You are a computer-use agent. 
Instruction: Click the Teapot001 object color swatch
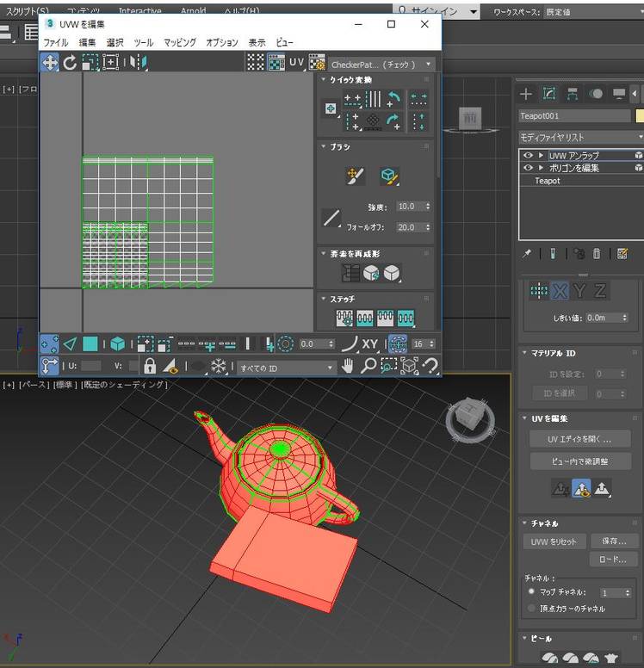click(640, 115)
